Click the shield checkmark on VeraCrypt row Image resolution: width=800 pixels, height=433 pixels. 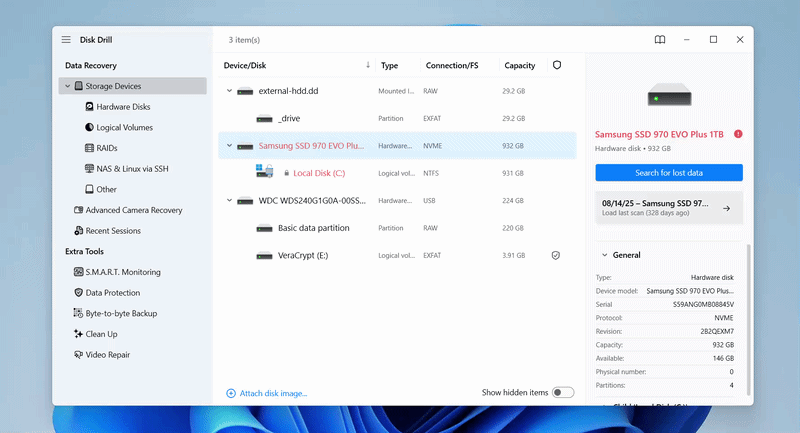pos(556,256)
